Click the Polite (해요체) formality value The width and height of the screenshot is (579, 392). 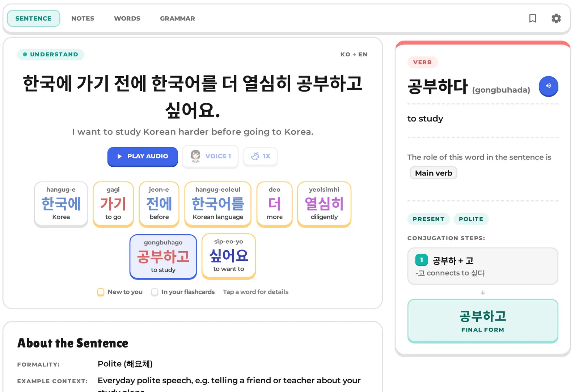[x=125, y=364]
